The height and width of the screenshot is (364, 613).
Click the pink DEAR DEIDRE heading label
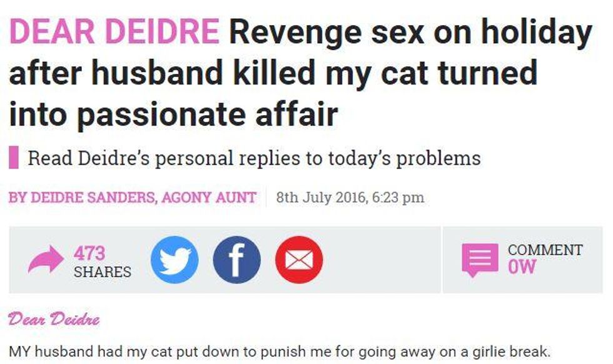click(x=114, y=31)
